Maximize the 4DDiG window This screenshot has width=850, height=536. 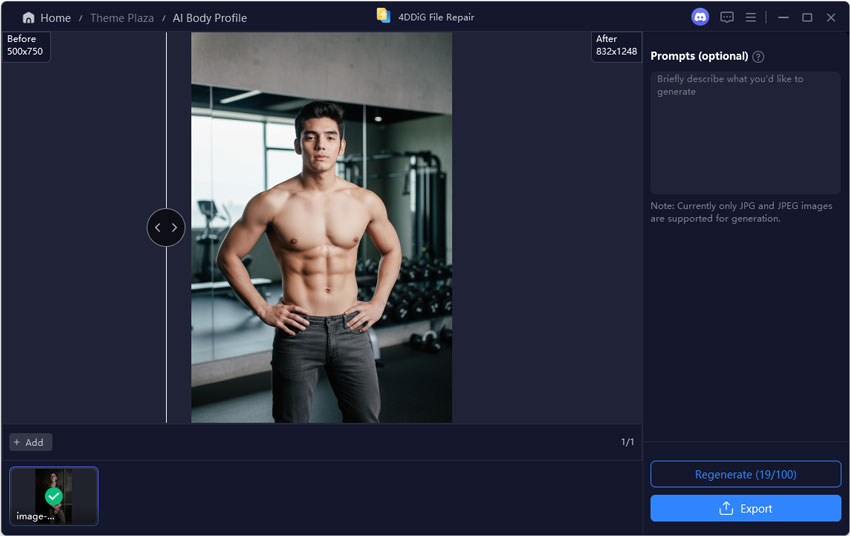pos(807,17)
